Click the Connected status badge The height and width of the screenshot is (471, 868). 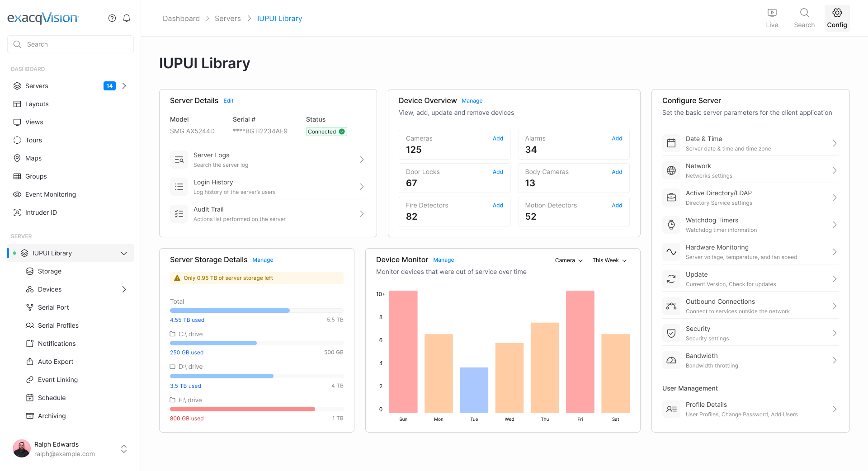click(x=326, y=132)
